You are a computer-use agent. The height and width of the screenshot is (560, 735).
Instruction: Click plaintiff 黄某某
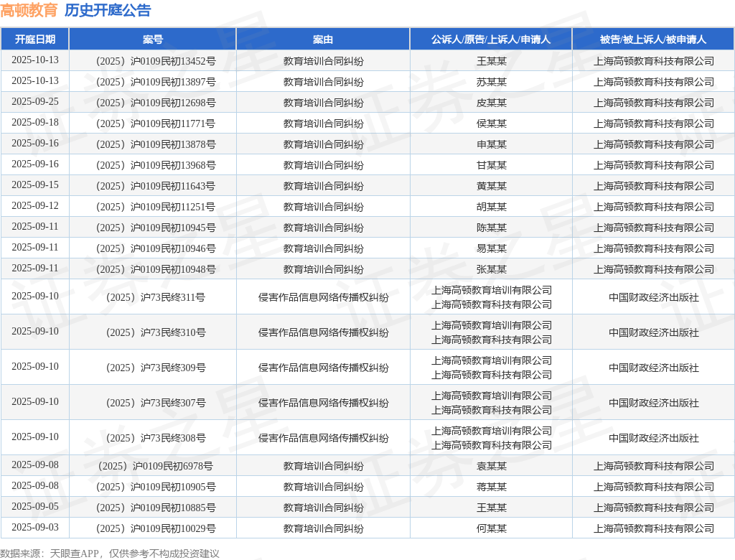coord(491,186)
